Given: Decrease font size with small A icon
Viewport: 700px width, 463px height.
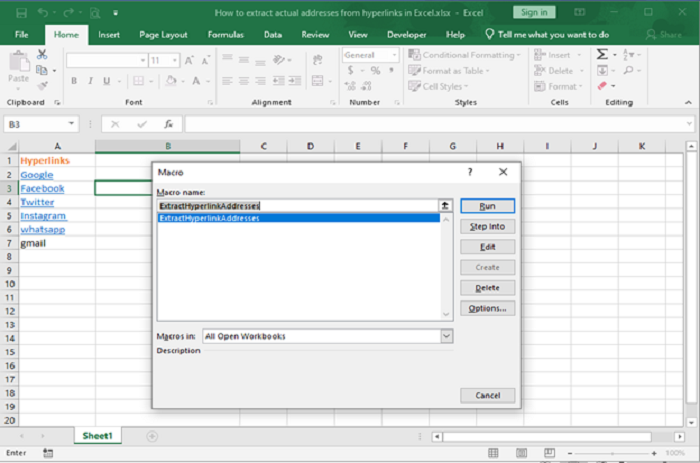Looking at the screenshot, I should [x=205, y=60].
